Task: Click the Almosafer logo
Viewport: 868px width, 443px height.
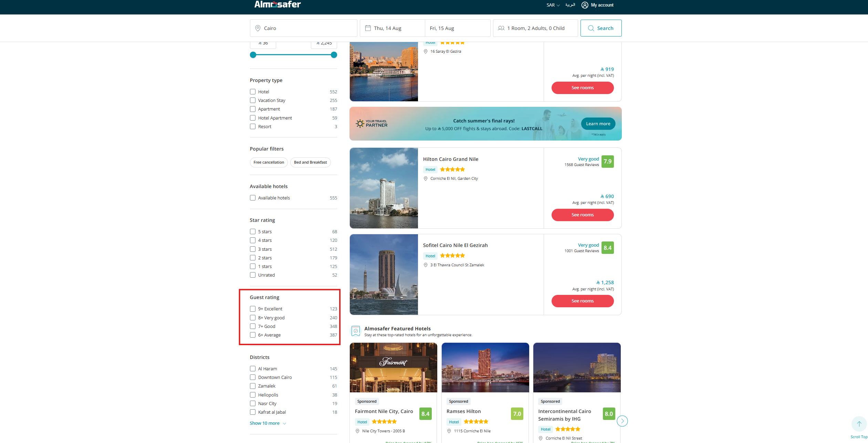Action: 277,4
